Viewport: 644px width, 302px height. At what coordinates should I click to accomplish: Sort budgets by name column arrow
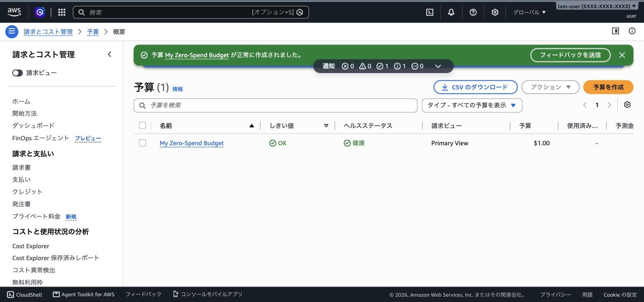tap(251, 126)
